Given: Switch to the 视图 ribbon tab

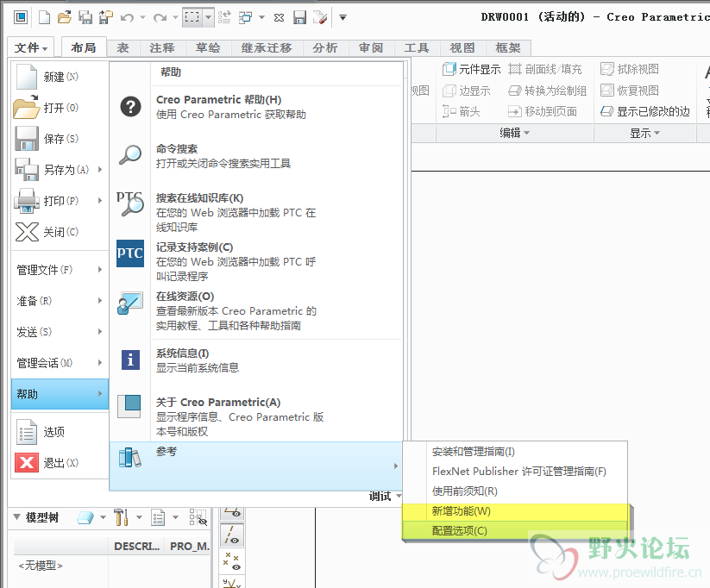Looking at the screenshot, I should [x=462, y=48].
